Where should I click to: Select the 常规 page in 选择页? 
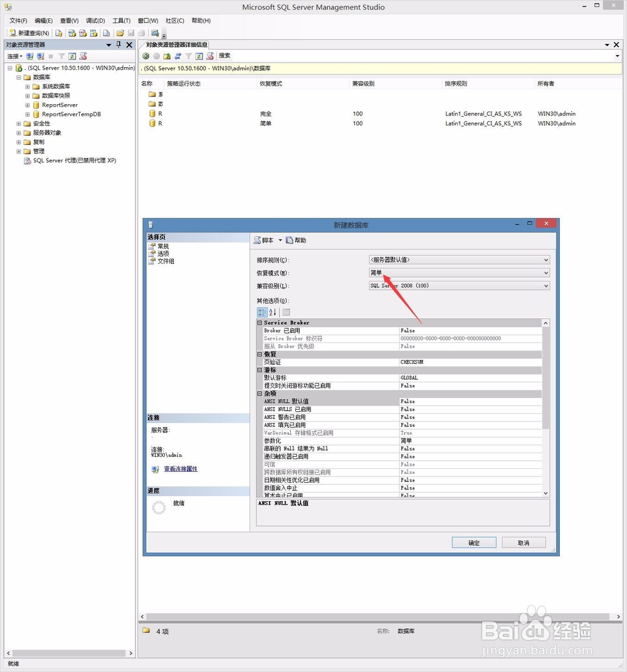click(x=163, y=246)
